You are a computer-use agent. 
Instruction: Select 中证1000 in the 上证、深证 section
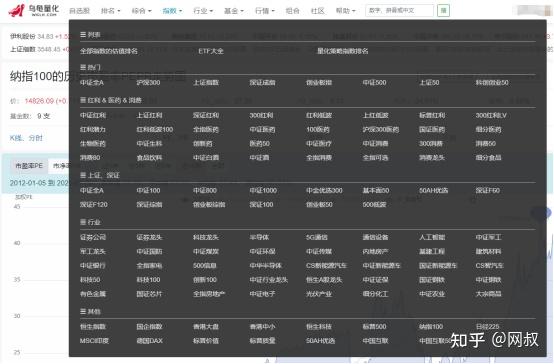coord(263,190)
